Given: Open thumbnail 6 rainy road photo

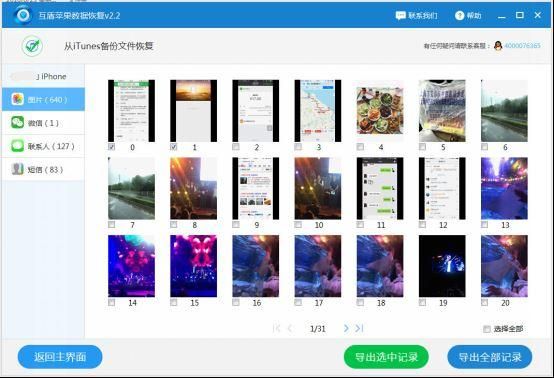Looking at the screenshot, I should pyautogui.click(x=505, y=111).
